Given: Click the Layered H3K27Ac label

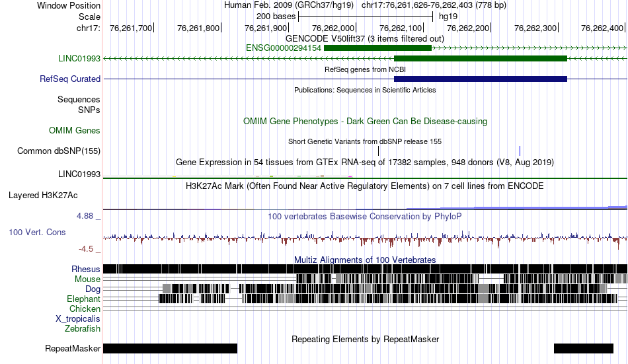Looking at the screenshot, I should click(x=43, y=196).
